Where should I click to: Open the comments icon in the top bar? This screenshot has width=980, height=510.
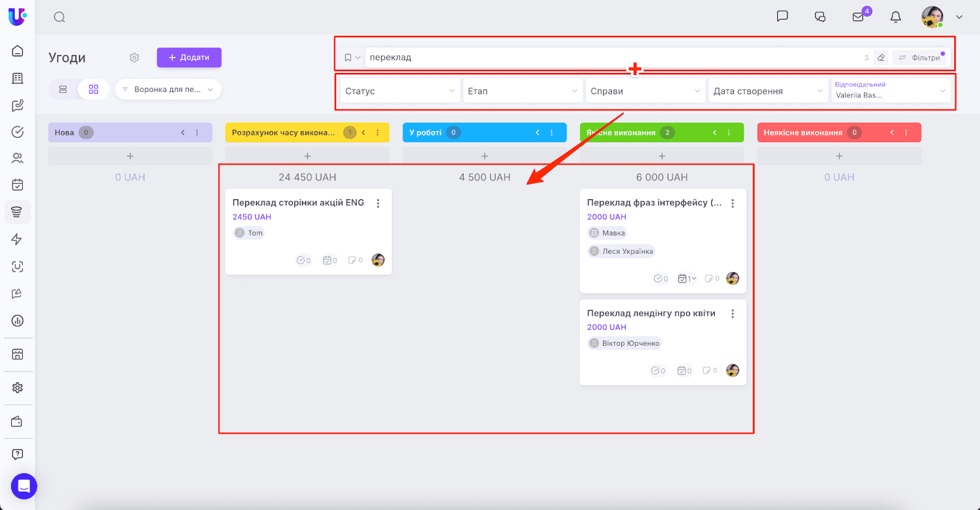pyautogui.click(x=820, y=17)
